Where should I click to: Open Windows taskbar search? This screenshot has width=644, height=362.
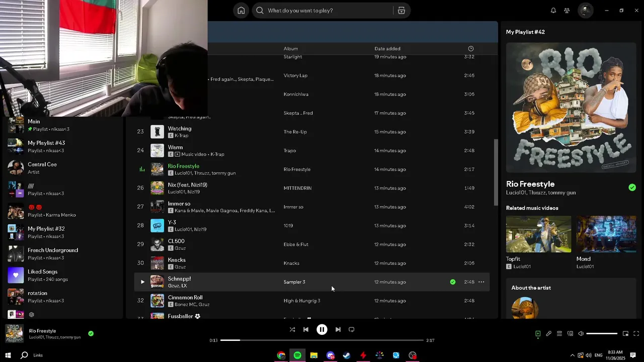(x=24, y=355)
